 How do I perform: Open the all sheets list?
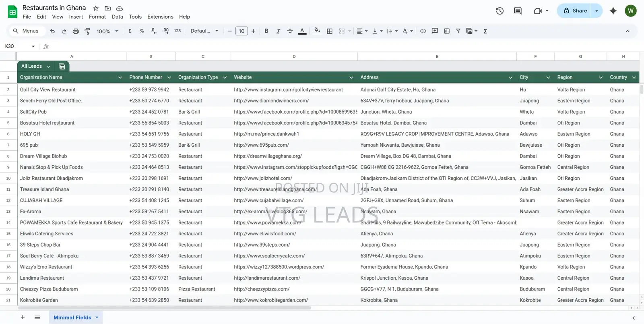(37, 318)
